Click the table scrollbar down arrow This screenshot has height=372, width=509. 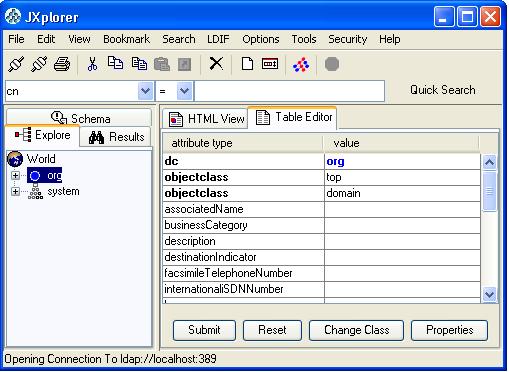[489, 294]
